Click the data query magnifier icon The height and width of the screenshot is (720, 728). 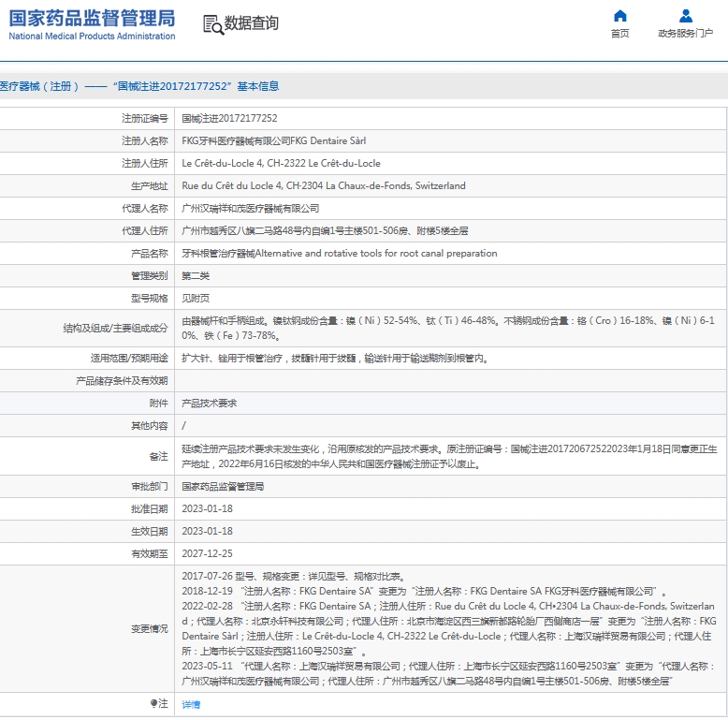tap(213, 25)
